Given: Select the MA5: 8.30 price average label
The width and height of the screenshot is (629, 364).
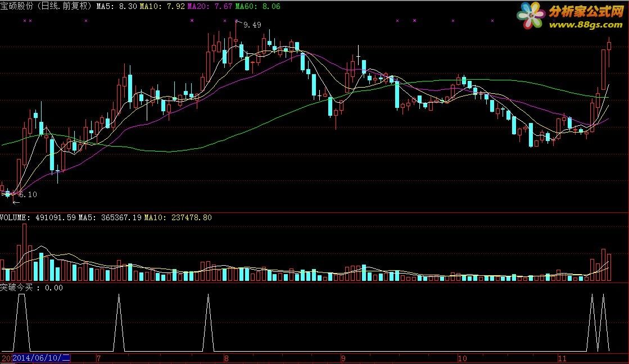Looking at the screenshot, I should point(117,6).
